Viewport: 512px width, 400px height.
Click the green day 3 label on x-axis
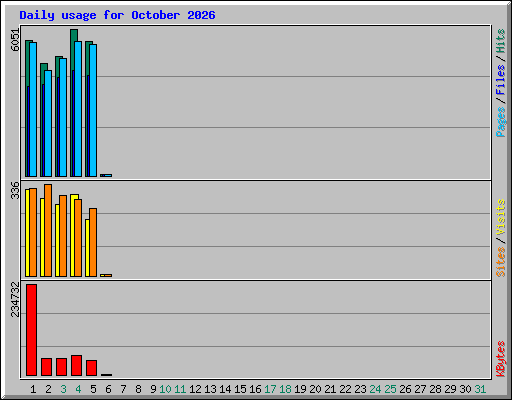[x=63, y=389]
